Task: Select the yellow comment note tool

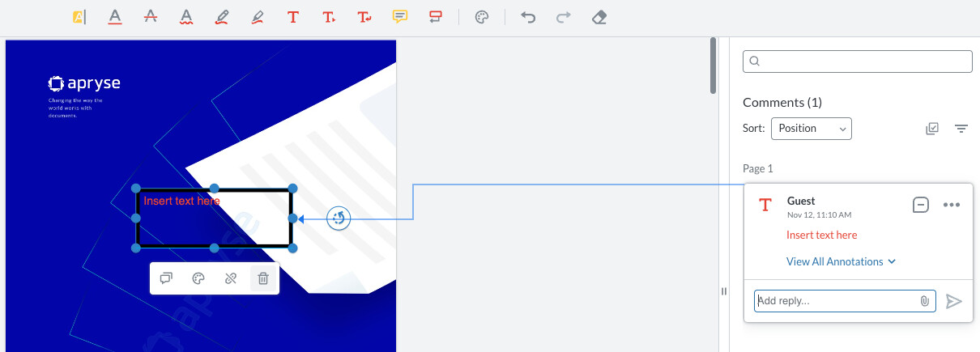Action: [x=400, y=17]
